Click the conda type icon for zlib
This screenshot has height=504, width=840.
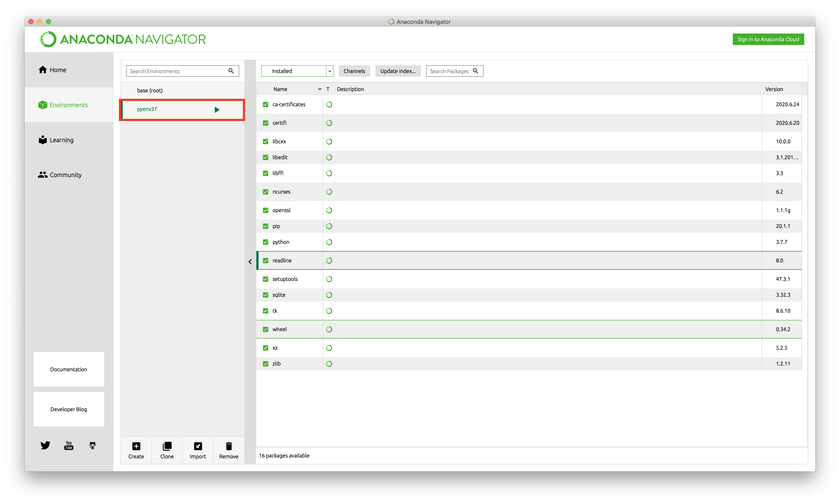click(x=329, y=364)
